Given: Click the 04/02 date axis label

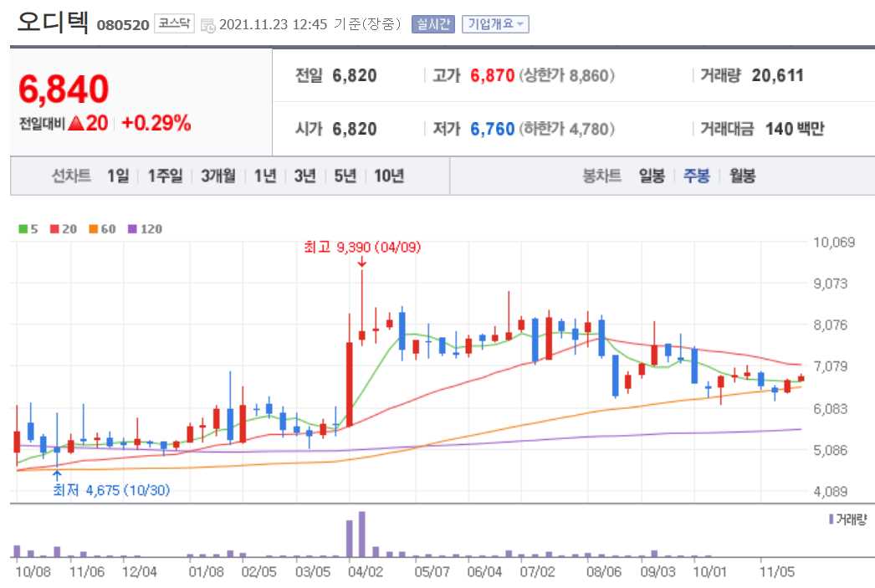Looking at the screenshot, I should pos(366,572).
